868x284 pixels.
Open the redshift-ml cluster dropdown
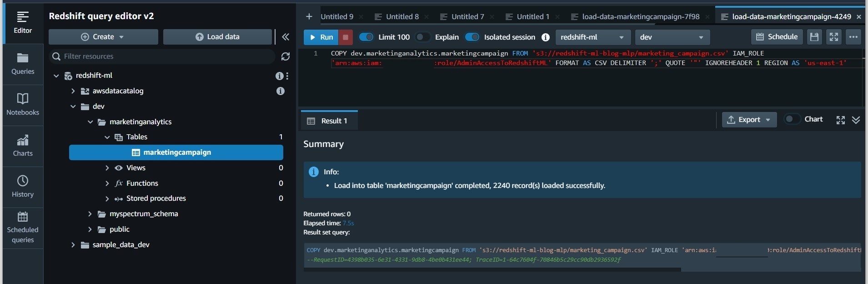point(593,37)
